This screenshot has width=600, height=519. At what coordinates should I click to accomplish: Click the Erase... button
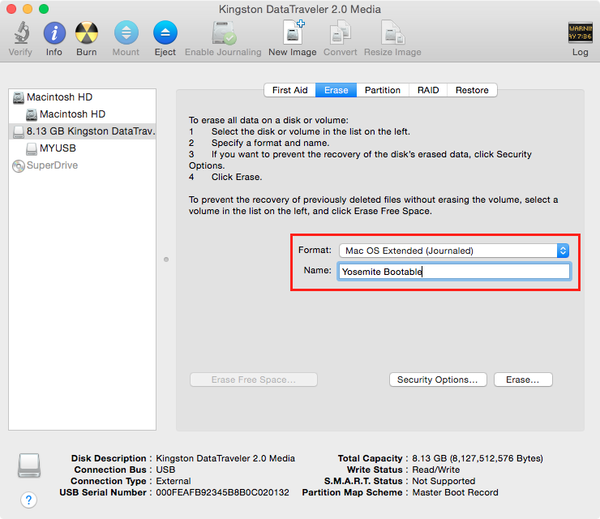point(523,380)
